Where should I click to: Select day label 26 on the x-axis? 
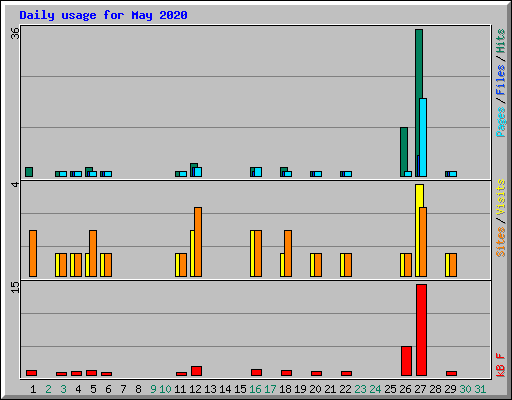pos(405,389)
